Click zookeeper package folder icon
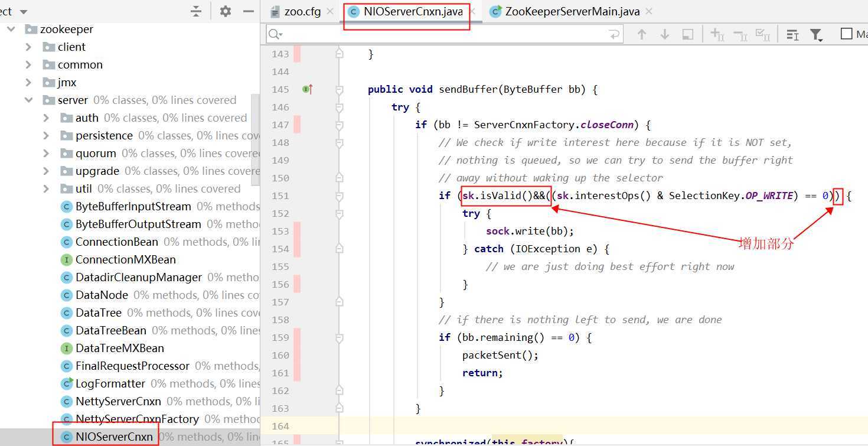The width and height of the screenshot is (868, 446). tap(31, 29)
